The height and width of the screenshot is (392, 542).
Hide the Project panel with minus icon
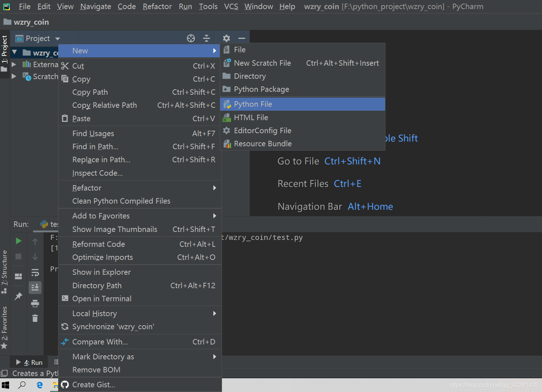[x=242, y=38]
